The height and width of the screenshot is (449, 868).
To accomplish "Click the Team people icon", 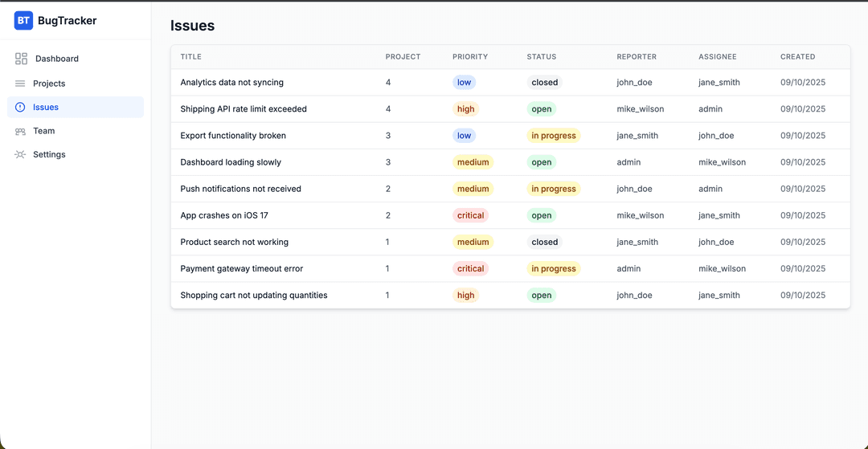I will pyautogui.click(x=20, y=131).
